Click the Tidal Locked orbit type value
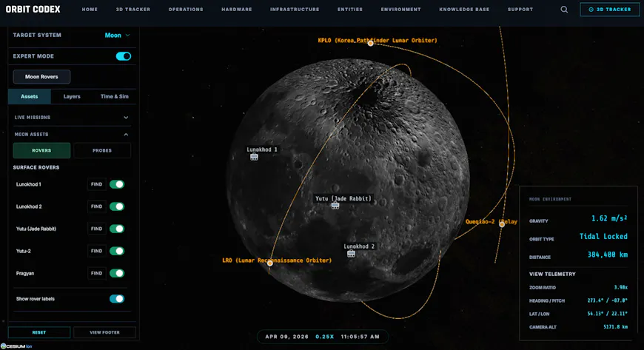Image resolution: width=644 pixels, height=350 pixels. [x=603, y=237]
